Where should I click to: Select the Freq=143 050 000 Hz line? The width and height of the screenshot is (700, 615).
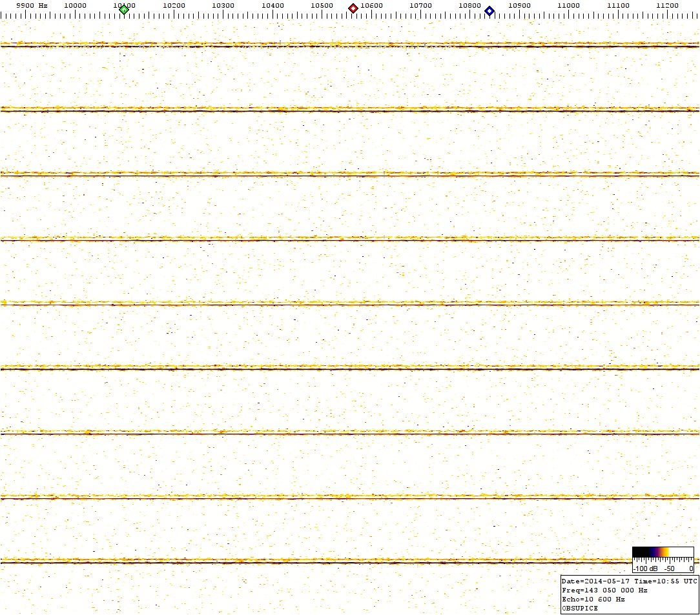[x=604, y=590]
